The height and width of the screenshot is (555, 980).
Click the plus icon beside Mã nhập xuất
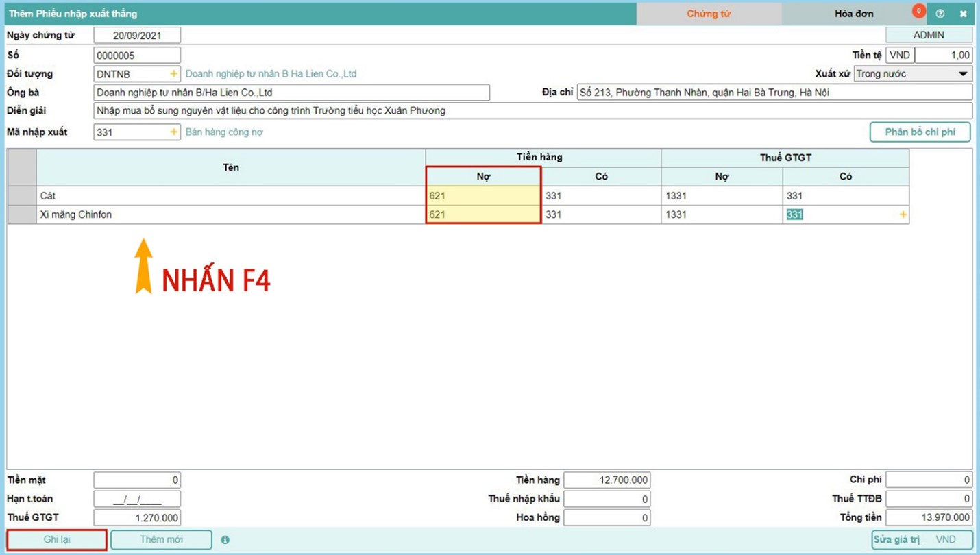pyautogui.click(x=173, y=132)
